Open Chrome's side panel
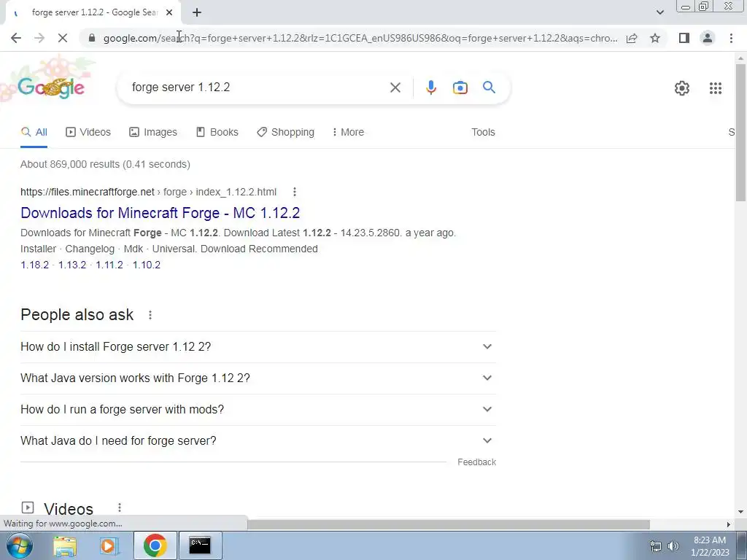Image resolution: width=747 pixels, height=560 pixels. (x=684, y=38)
